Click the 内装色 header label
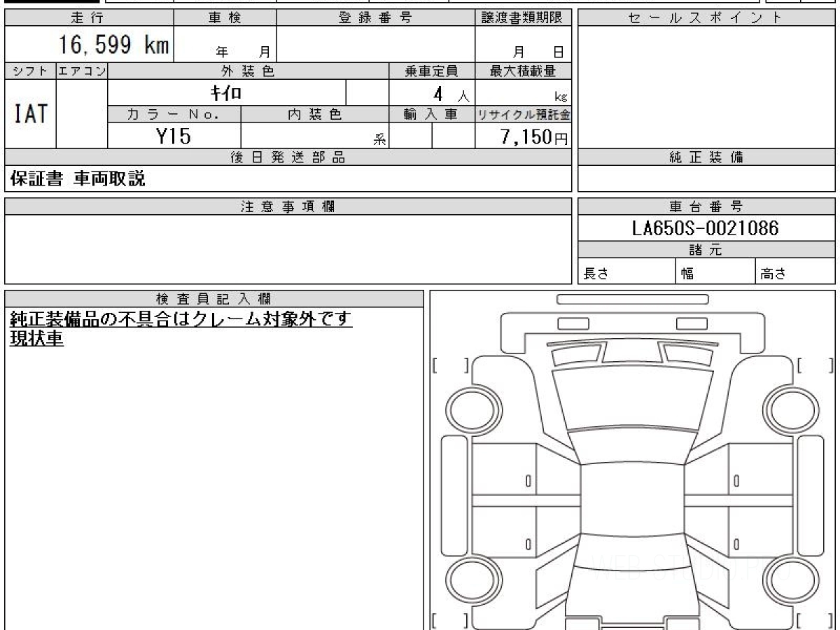This screenshot has height=630, width=840. 314,115
